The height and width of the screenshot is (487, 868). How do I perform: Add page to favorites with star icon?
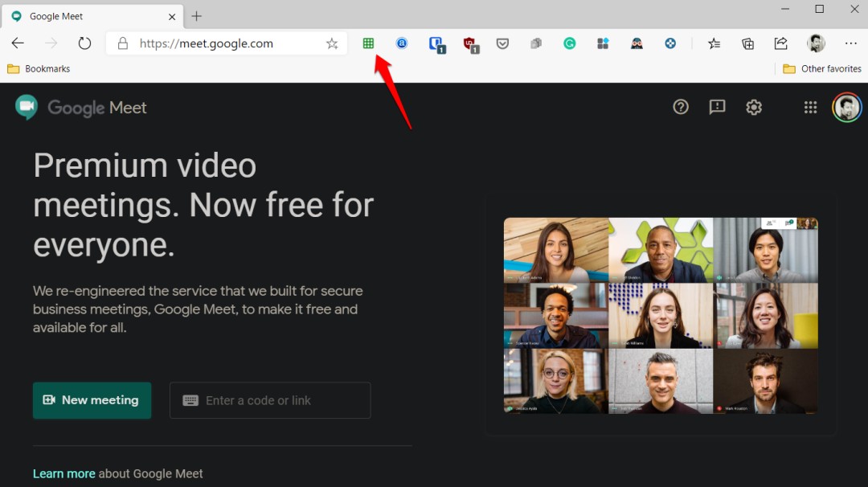click(x=332, y=43)
